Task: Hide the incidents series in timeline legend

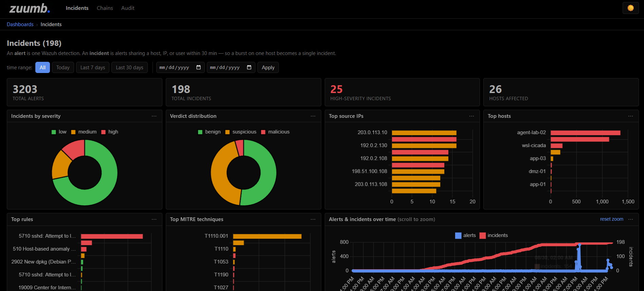Action: click(494, 235)
